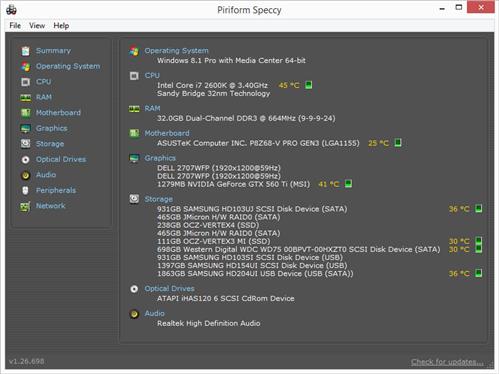The image size is (499, 374).
Task: Click the RAM icon beside the RAM heading
Action: pyautogui.click(x=134, y=109)
